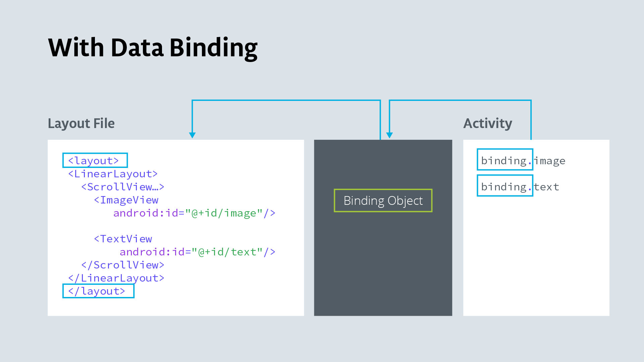Click the Binding Object block icon
Image resolution: width=644 pixels, height=362 pixels.
click(383, 201)
